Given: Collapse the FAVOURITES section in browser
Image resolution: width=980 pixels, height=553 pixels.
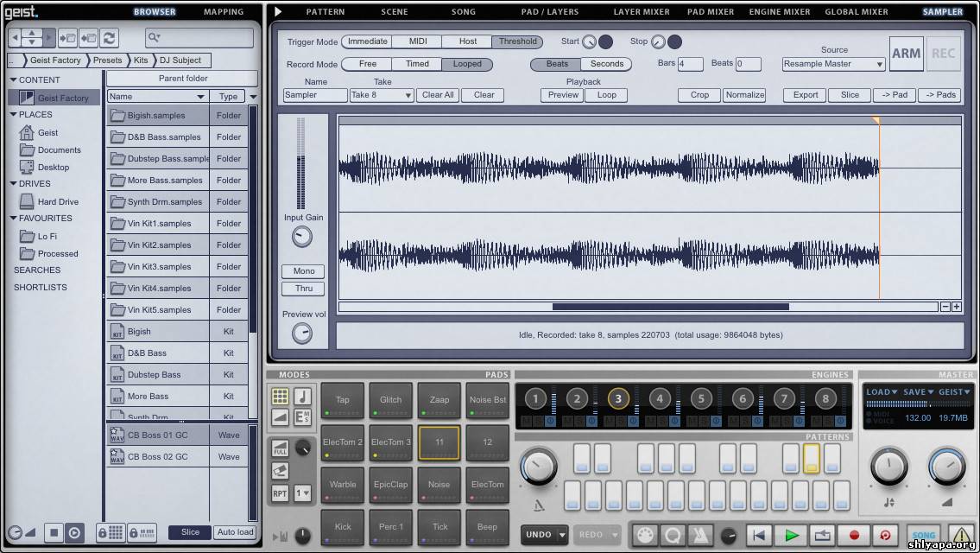Looking at the screenshot, I should [14, 219].
